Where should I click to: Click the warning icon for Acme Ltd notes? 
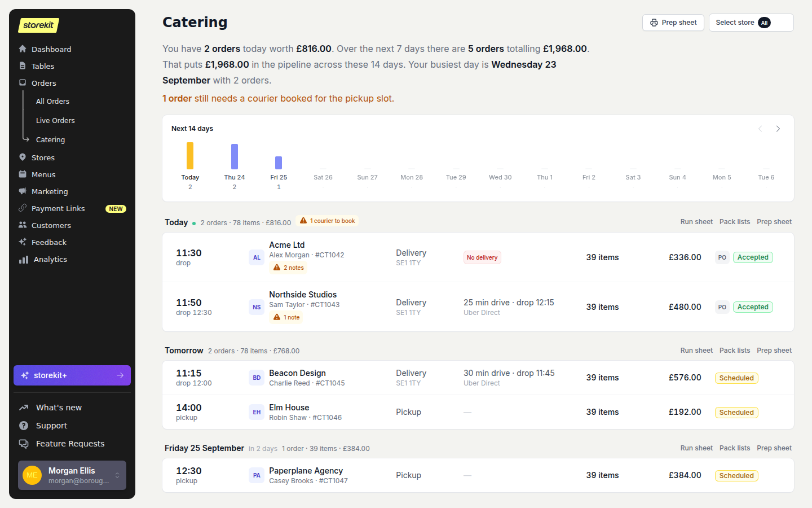[277, 268]
